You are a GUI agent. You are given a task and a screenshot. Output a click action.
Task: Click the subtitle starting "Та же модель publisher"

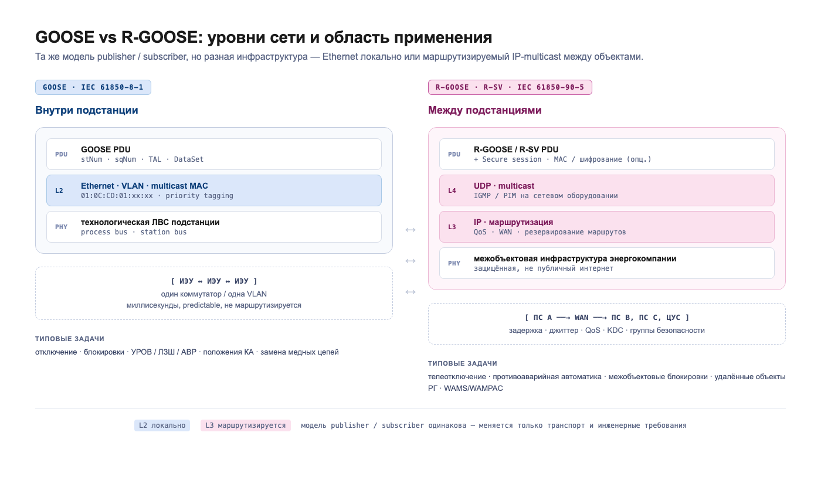point(340,57)
